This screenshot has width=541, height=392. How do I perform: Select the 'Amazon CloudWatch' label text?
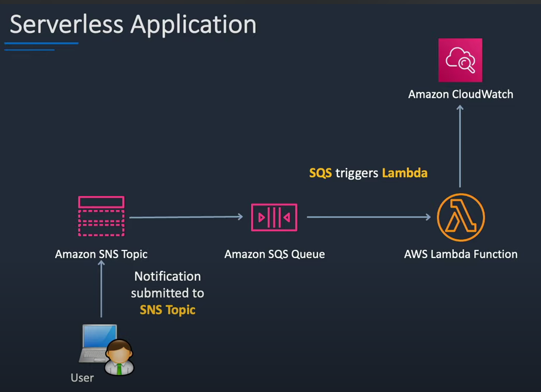click(460, 94)
